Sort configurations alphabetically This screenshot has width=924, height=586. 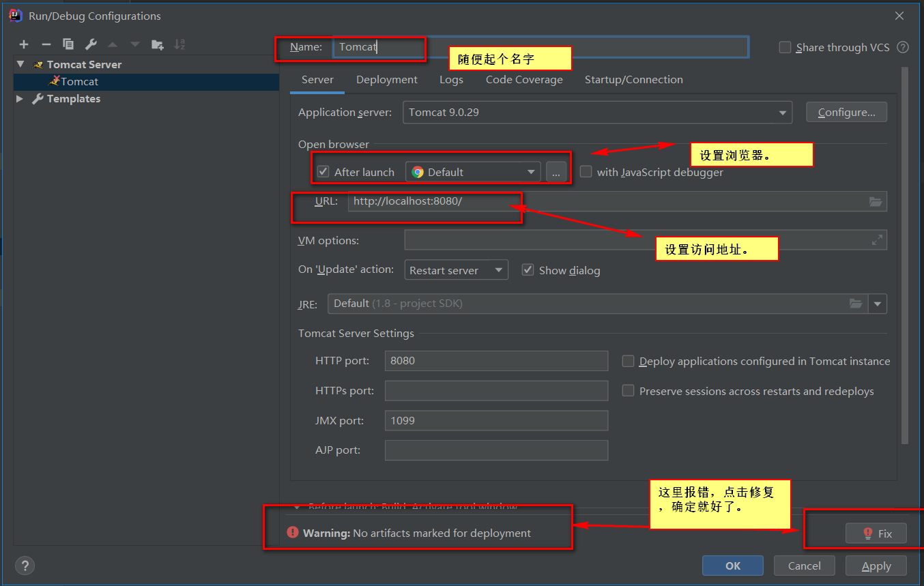[x=179, y=44]
